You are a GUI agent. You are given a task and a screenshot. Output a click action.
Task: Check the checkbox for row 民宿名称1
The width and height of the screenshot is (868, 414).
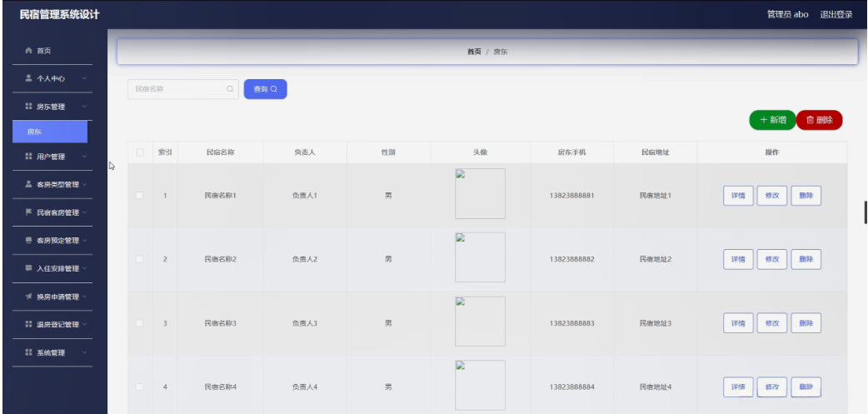[x=139, y=195]
